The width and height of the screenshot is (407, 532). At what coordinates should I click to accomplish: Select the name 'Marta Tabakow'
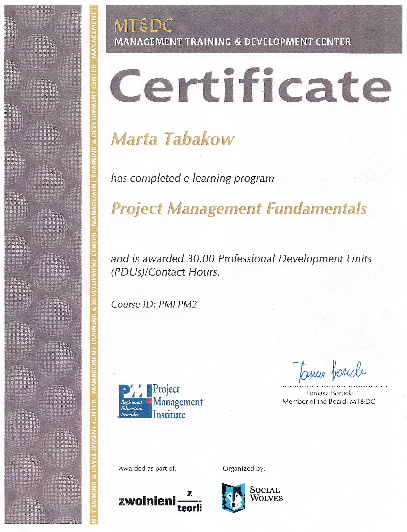(x=173, y=139)
